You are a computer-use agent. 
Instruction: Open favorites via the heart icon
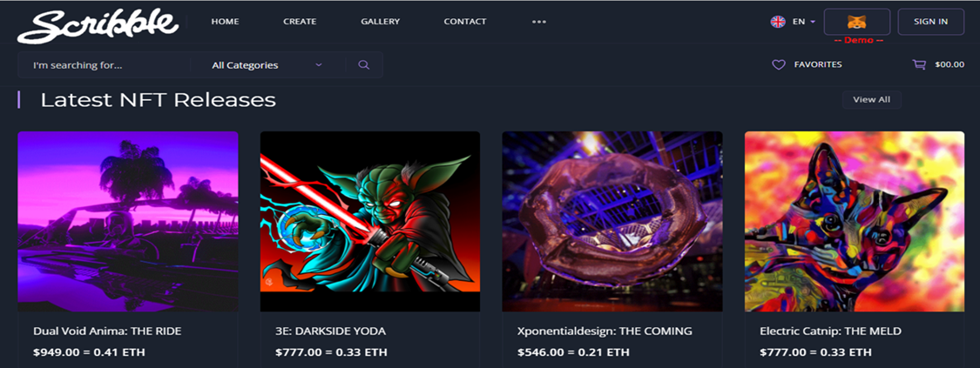tap(778, 64)
